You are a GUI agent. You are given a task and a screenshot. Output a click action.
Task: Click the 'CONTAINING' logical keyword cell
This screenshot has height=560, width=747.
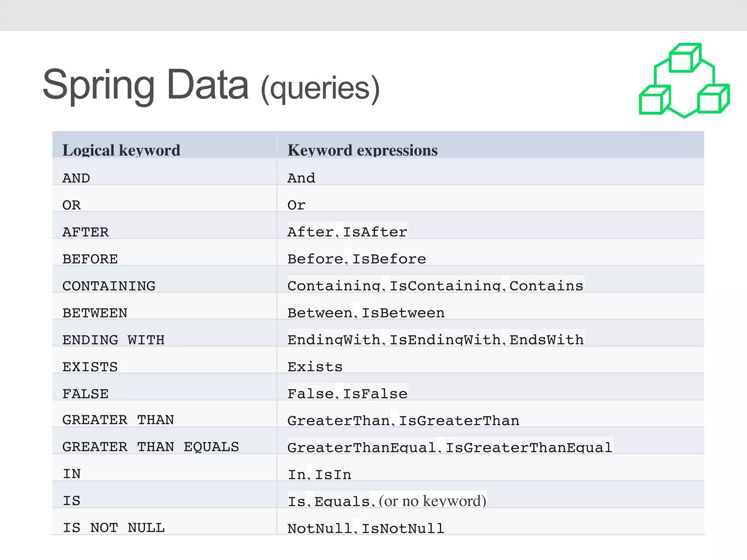pyautogui.click(x=165, y=279)
